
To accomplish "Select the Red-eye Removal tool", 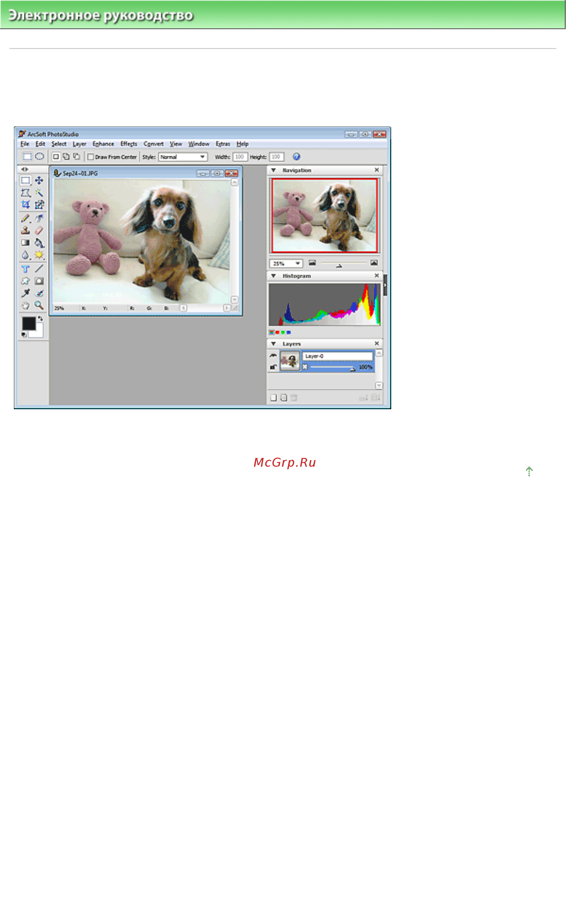I will (x=39, y=293).
